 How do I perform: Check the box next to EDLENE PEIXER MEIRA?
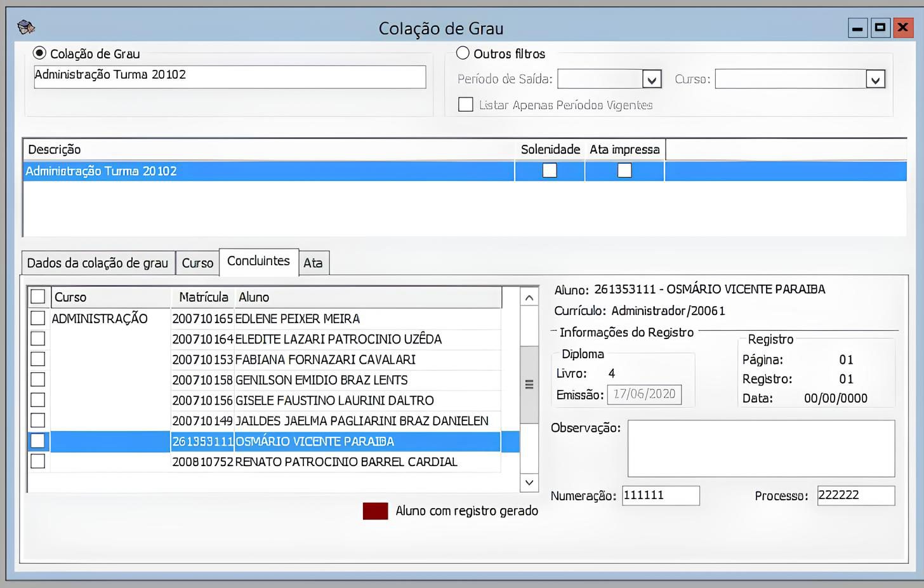click(37, 318)
